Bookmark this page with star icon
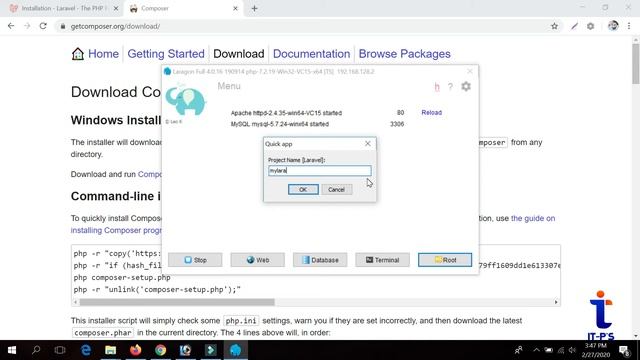The image size is (640, 360). pyautogui.click(x=554, y=26)
